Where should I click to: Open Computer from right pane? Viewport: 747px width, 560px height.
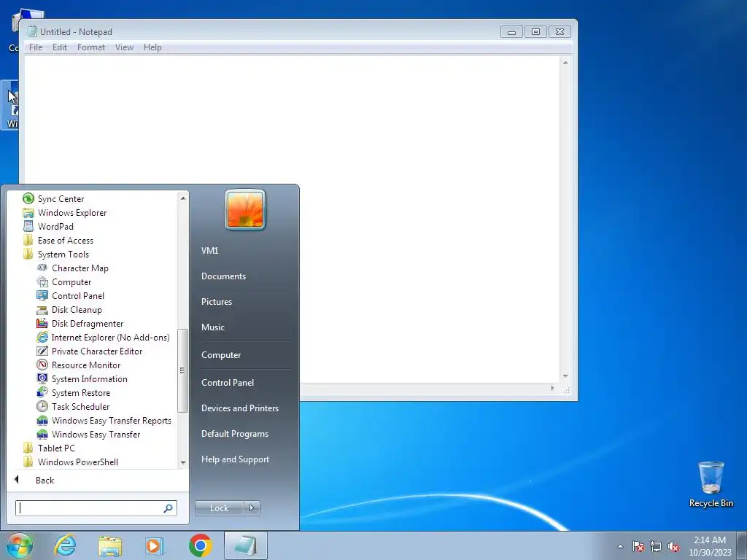(x=221, y=355)
